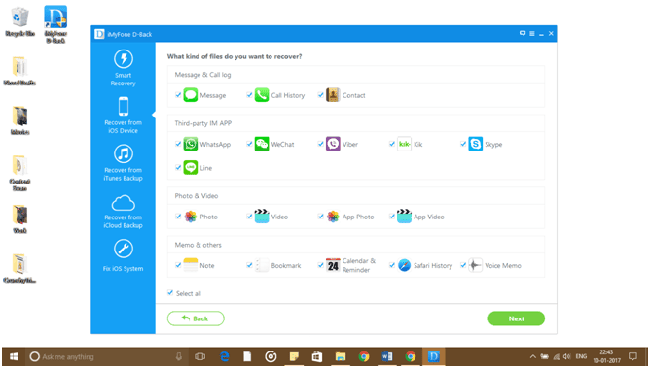Screen dimensions: 650x368
Task: Toggle the Viber checkbox
Action: point(320,144)
